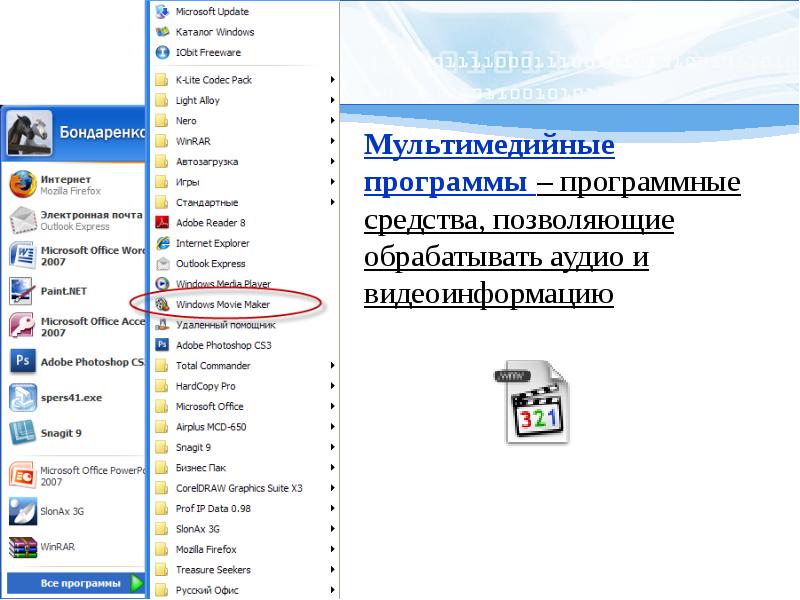Expand the Nero folder submenu arrow
The image size is (800, 600).
click(x=332, y=121)
